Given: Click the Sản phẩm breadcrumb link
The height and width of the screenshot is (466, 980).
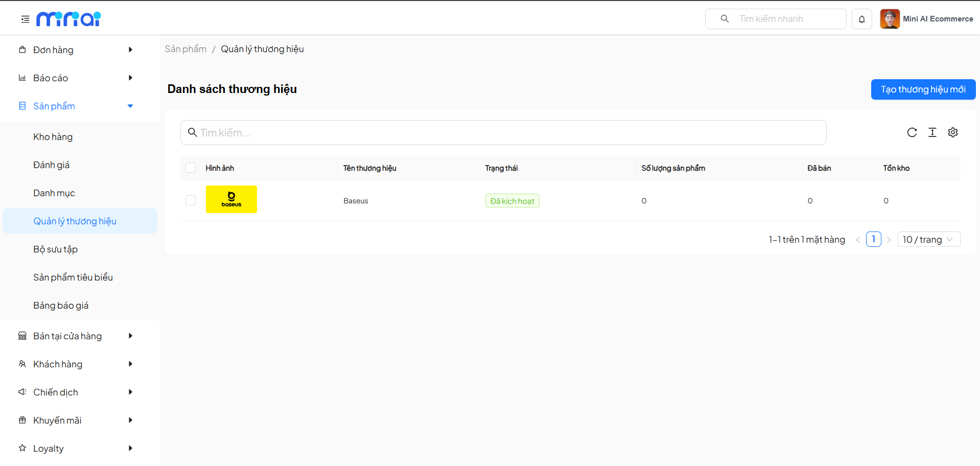Looking at the screenshot, I should (185, 49).
